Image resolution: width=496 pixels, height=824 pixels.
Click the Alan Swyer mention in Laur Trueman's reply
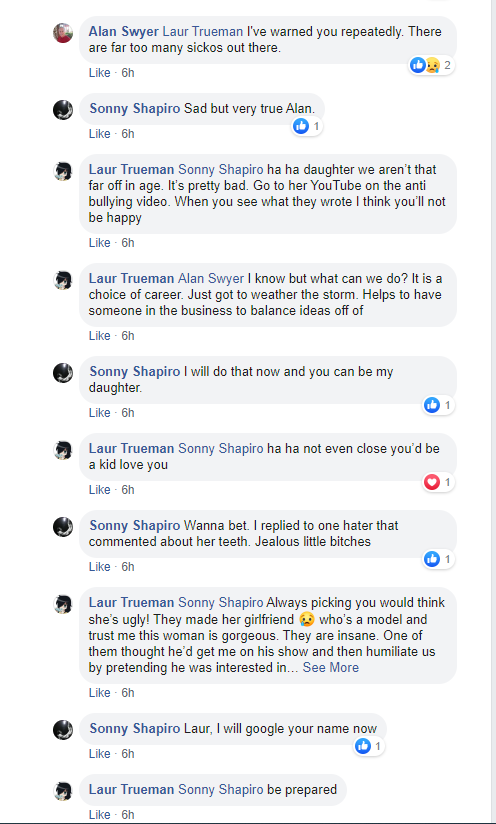pos(211,278)
